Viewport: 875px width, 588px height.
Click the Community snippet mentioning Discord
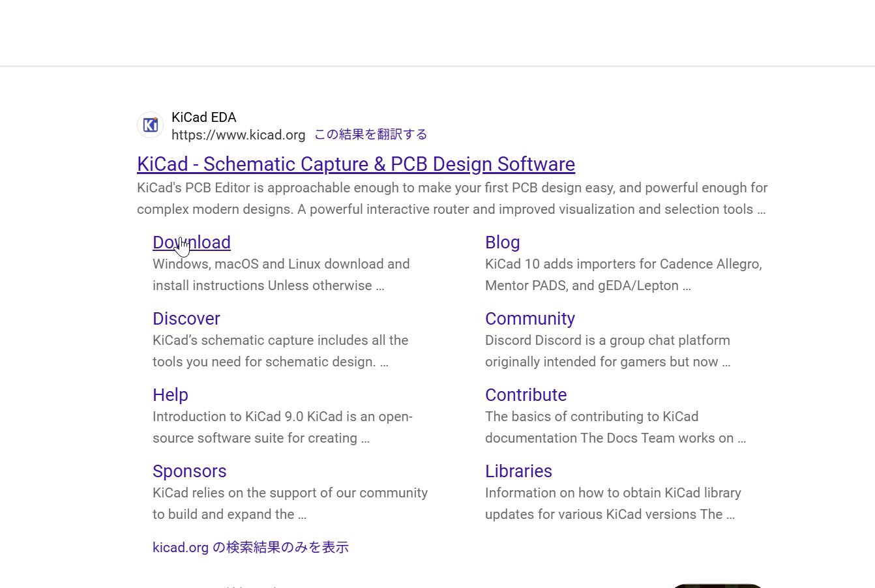(x=608, y=351)
